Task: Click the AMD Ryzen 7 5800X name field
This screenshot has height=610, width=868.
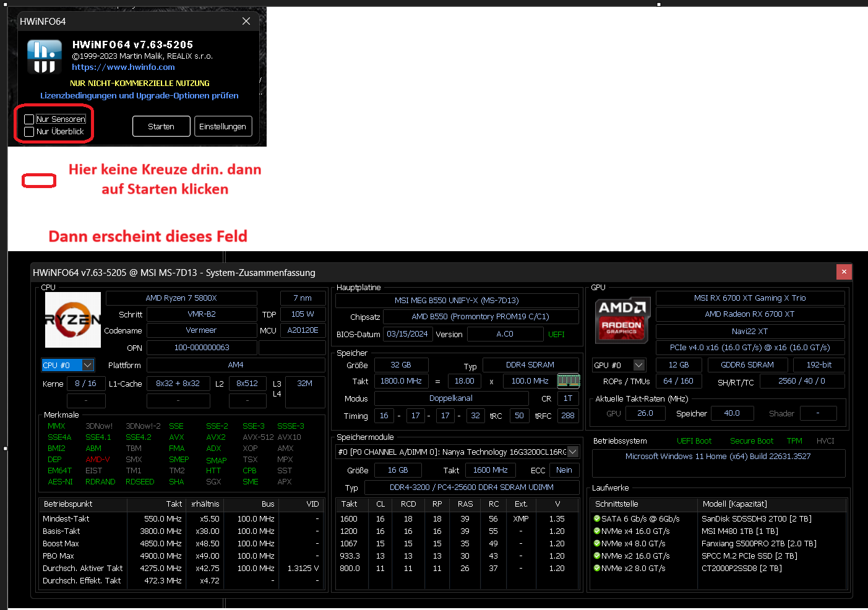Action: 181,298
